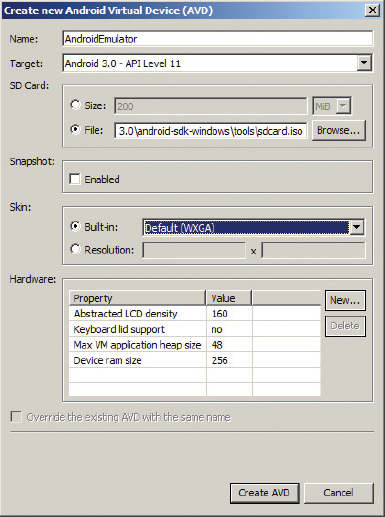This screenshot has height=517, width=385.
Task: Click the New... hardware button
Action: pyautogui.click(x=345, y=300)
